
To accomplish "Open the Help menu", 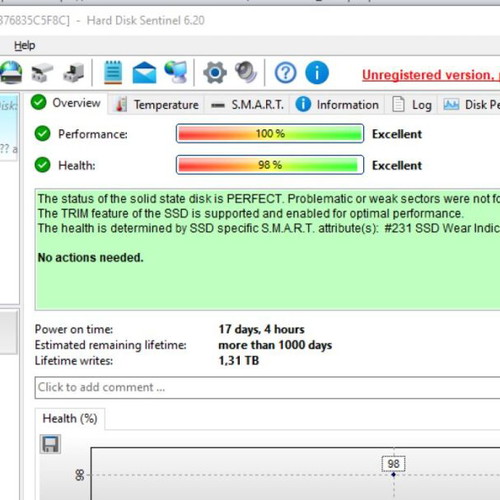I will pyautogui.click(x=25, y=45).
